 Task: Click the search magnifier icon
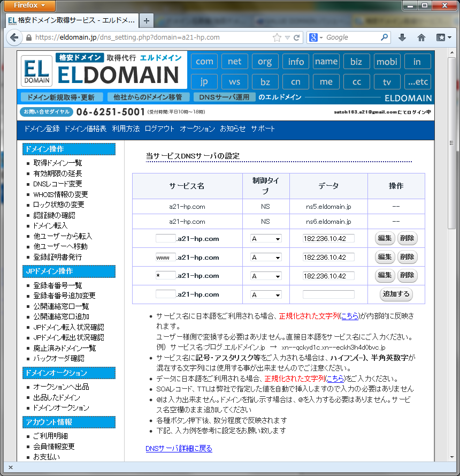click(385, 37)
